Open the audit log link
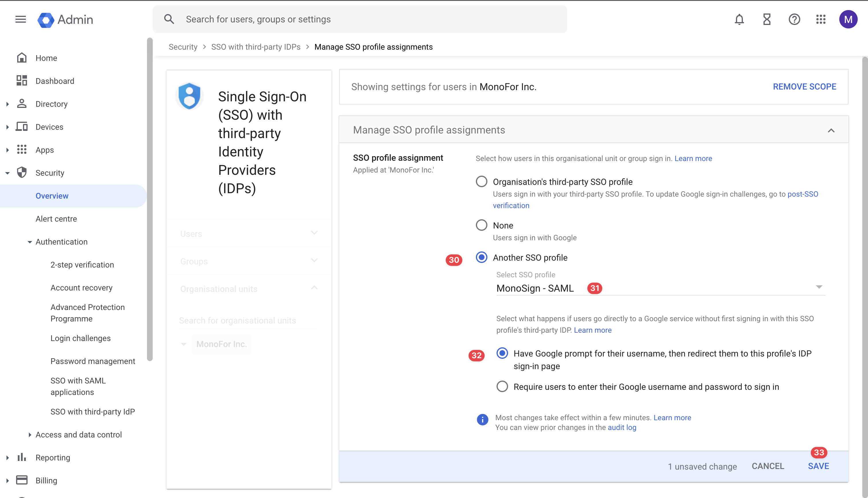 click(622, 428)
